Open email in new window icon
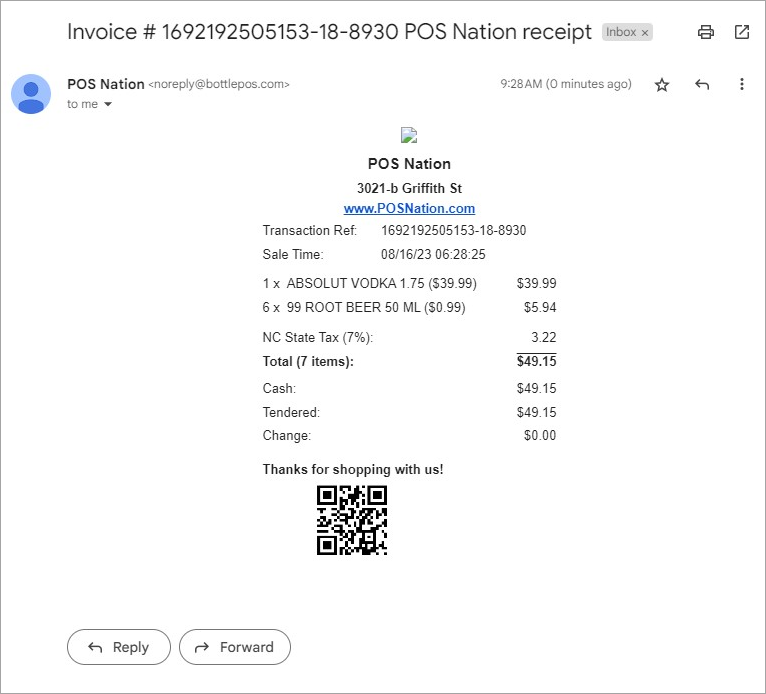Image resolution: width=766 pixels, height=694 pixels. click(742, 32)
